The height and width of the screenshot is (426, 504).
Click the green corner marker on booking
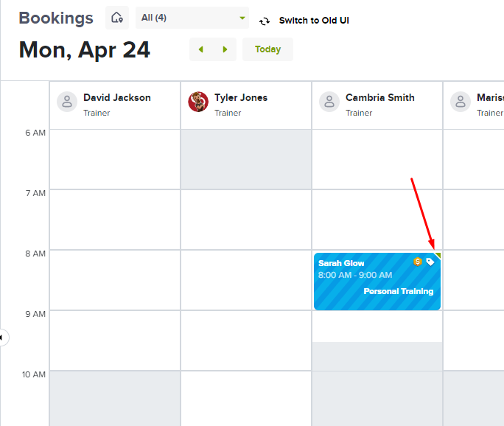[x=438, y=255]
